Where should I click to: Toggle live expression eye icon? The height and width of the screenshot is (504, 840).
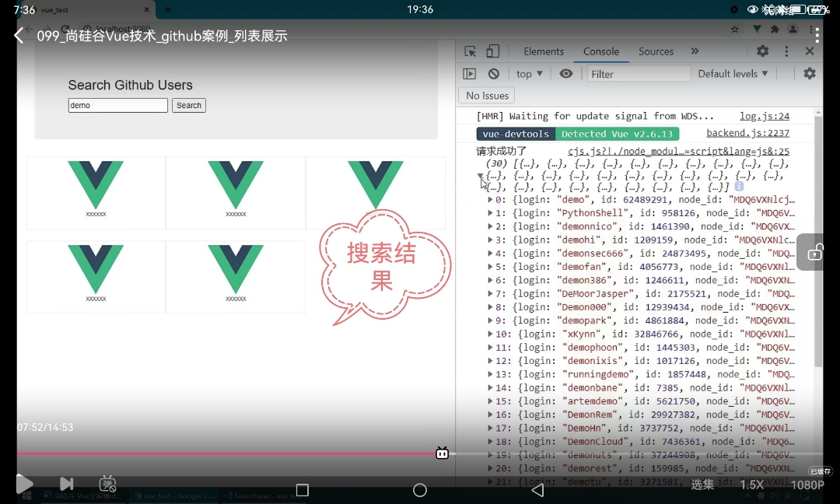coord(565,73)
